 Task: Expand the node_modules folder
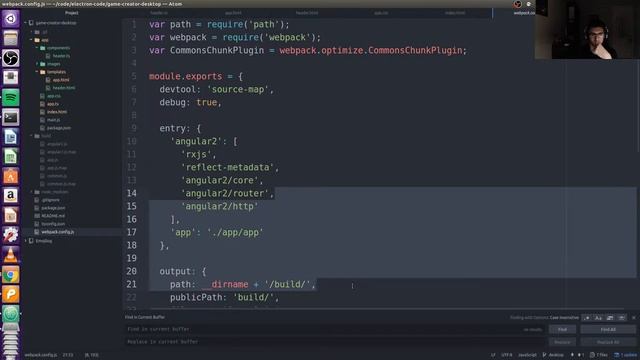[31, 192]
